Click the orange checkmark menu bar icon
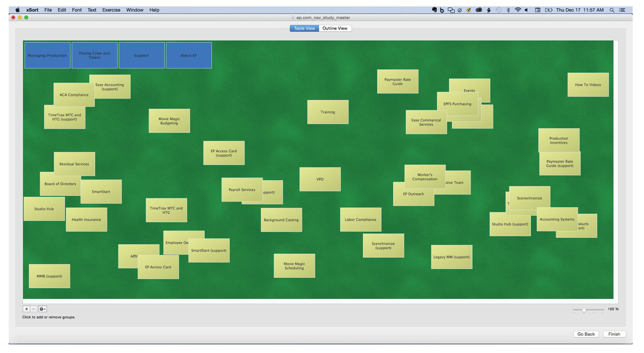The image size is (644, 353). [469, 10]
